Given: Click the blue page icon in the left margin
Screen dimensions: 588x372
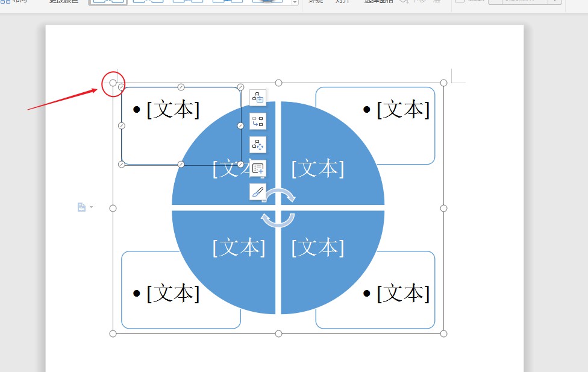Looking at the screenshot, I should point(81,207).
